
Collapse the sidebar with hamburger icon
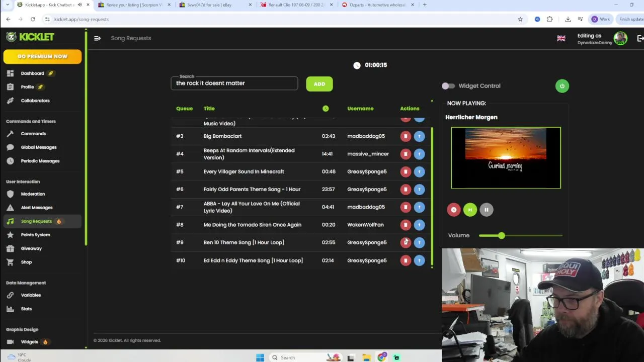coord(97,38)
